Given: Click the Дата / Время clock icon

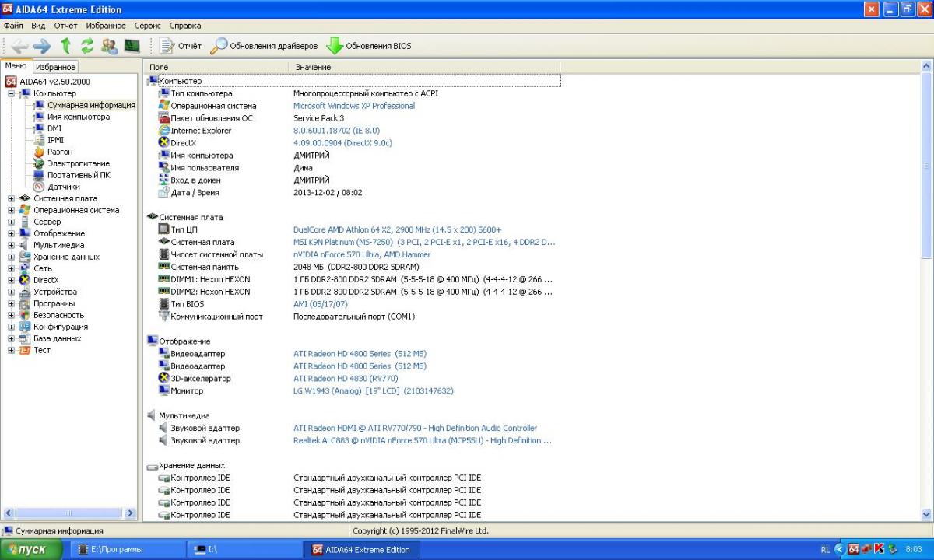Looking at the screenshot, I should [x=163, y=192].
